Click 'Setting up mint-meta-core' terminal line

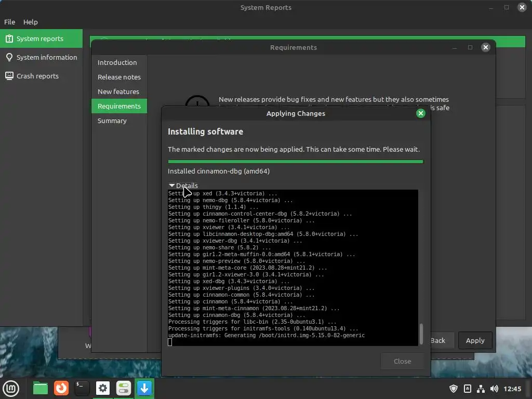(247, 268)
